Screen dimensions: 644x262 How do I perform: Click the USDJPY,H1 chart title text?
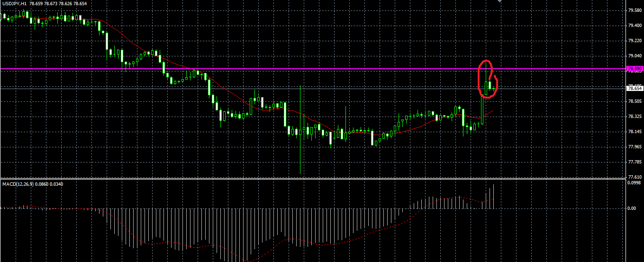(14, 4)
